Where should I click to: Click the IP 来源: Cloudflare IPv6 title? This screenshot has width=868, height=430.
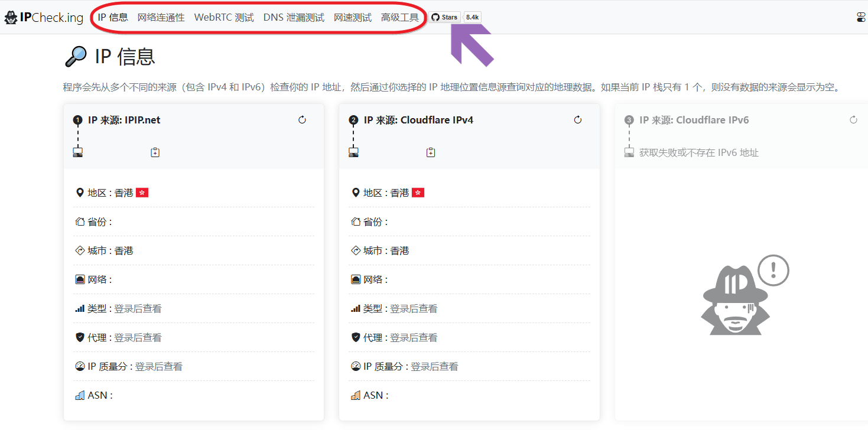[x=694, y=120]
